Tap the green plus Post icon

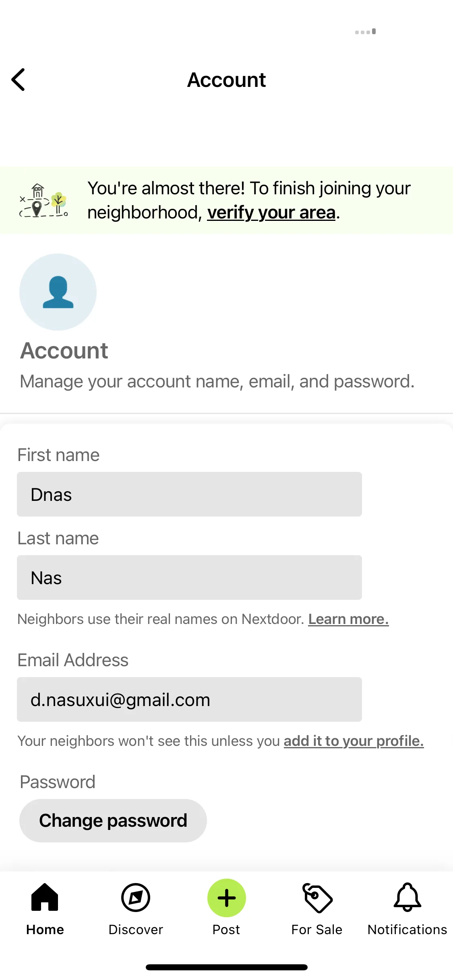pyautogui.click(x=227, y=898)
